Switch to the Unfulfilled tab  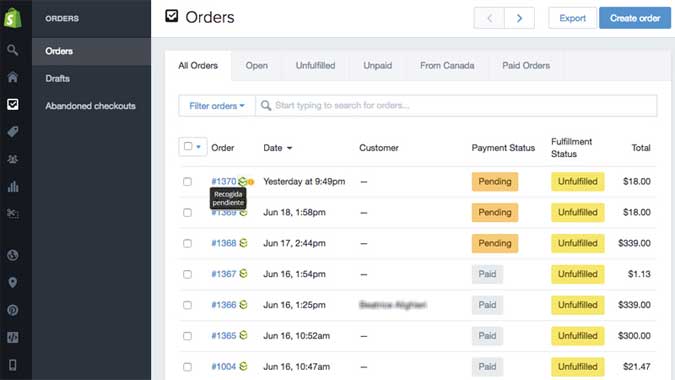(x=315, y=65)
